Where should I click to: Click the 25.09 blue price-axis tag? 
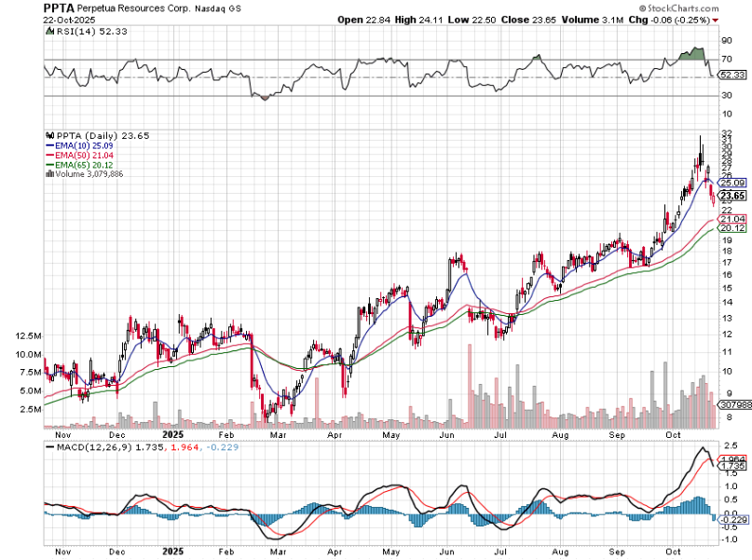tap(732, 184)
